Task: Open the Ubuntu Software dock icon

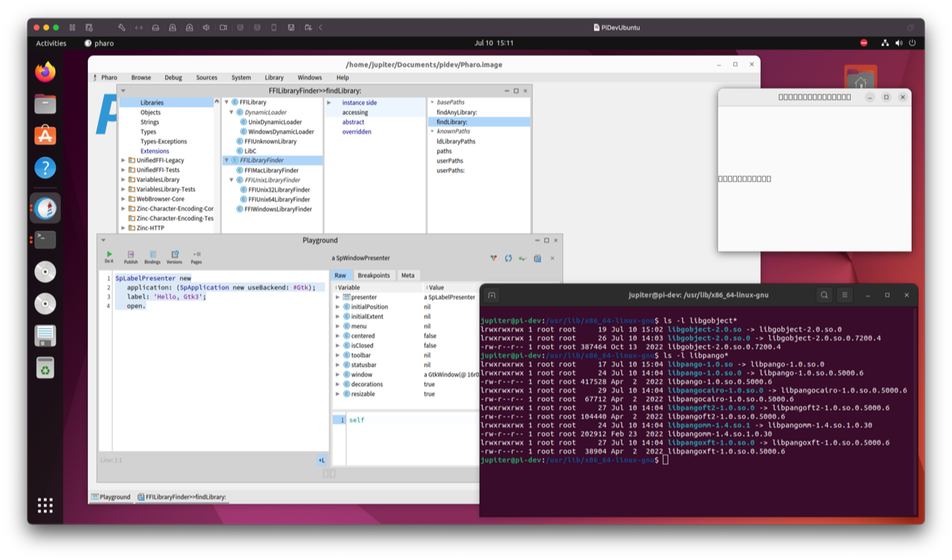Action: tap(45, 135)
